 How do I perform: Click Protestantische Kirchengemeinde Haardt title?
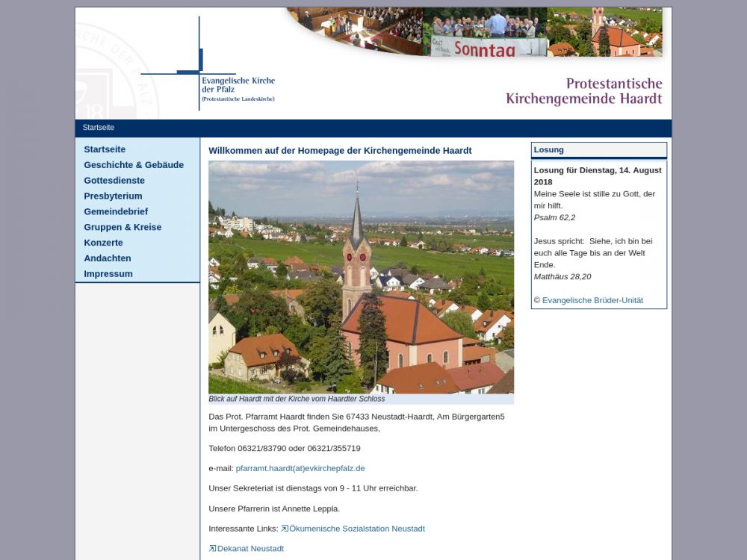[x=583, y=91]
